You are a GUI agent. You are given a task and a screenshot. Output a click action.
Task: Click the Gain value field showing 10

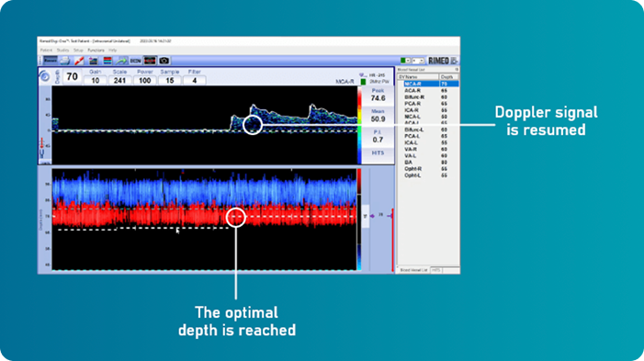click(96, 81)
